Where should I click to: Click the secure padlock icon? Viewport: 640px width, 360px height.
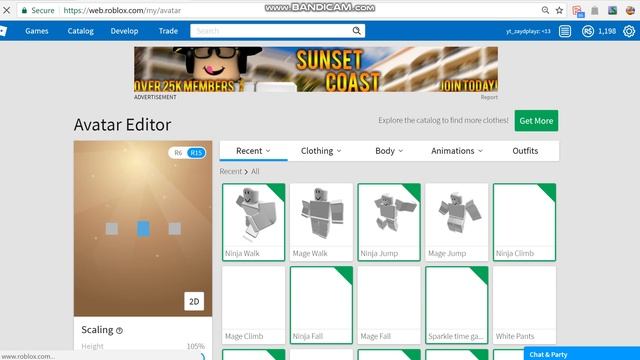point(24,10)
